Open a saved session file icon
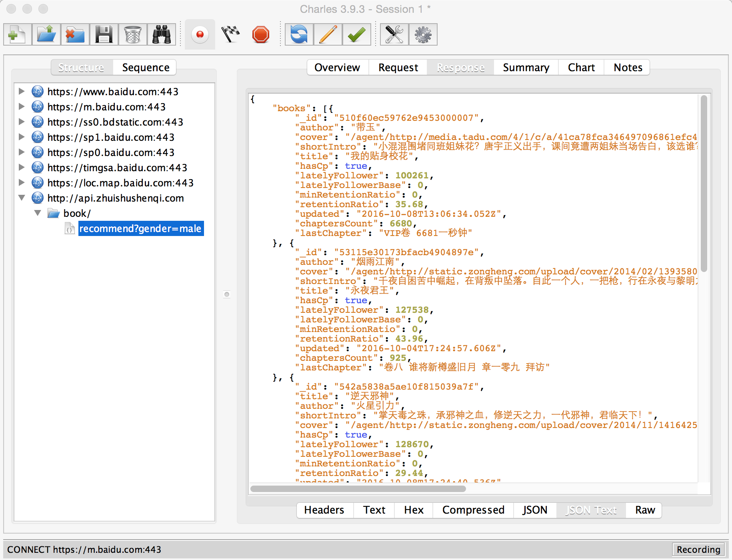 46,35
